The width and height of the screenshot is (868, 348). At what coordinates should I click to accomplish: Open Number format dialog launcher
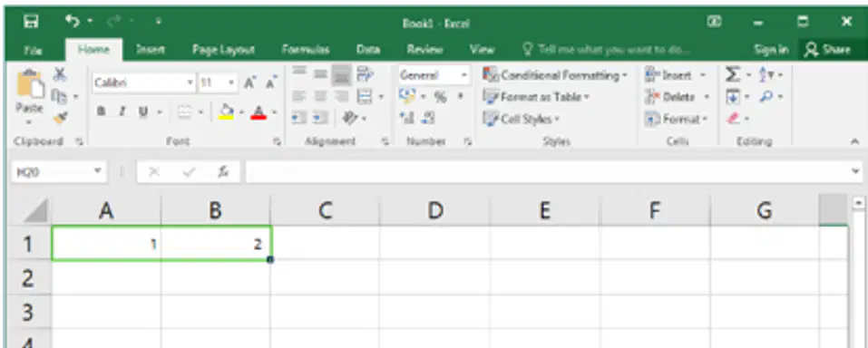point(468,142)
